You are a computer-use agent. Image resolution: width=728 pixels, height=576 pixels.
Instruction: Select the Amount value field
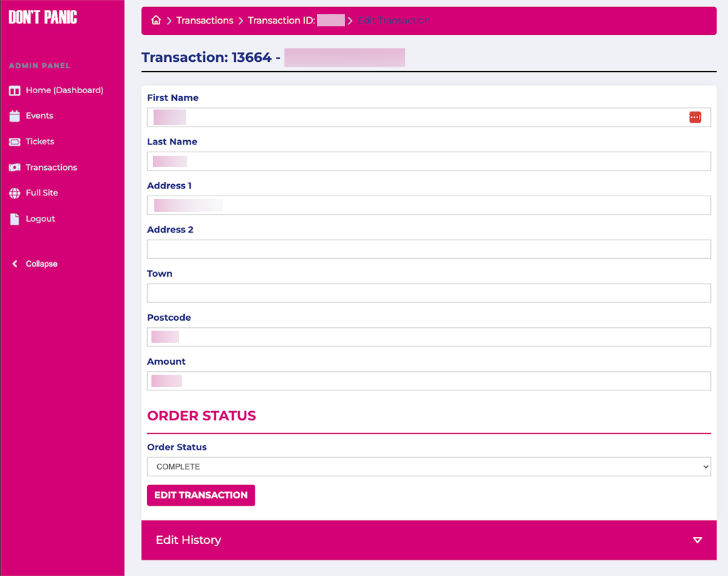pyautogui.click(x=429, y=380)
